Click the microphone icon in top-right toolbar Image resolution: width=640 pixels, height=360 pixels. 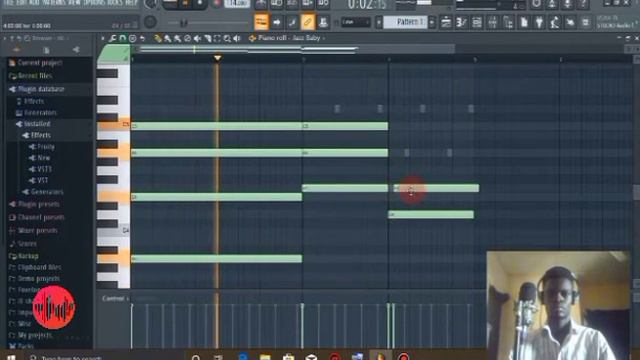tap(567, 4)
